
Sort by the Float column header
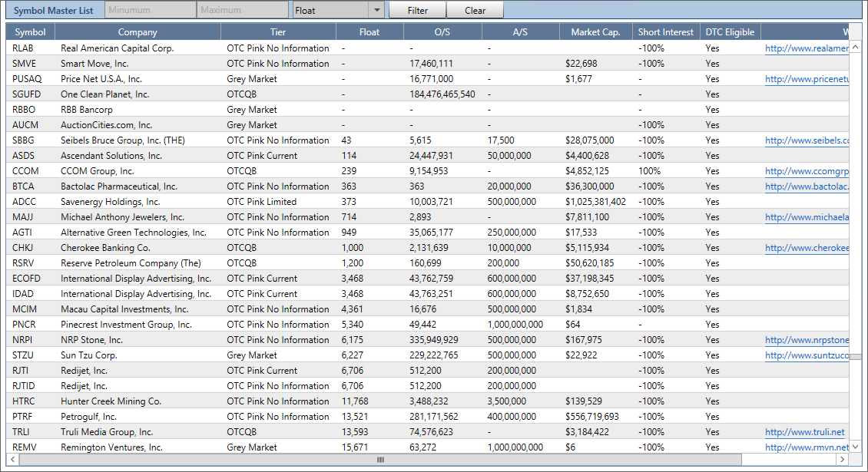[x=369, y=32]
